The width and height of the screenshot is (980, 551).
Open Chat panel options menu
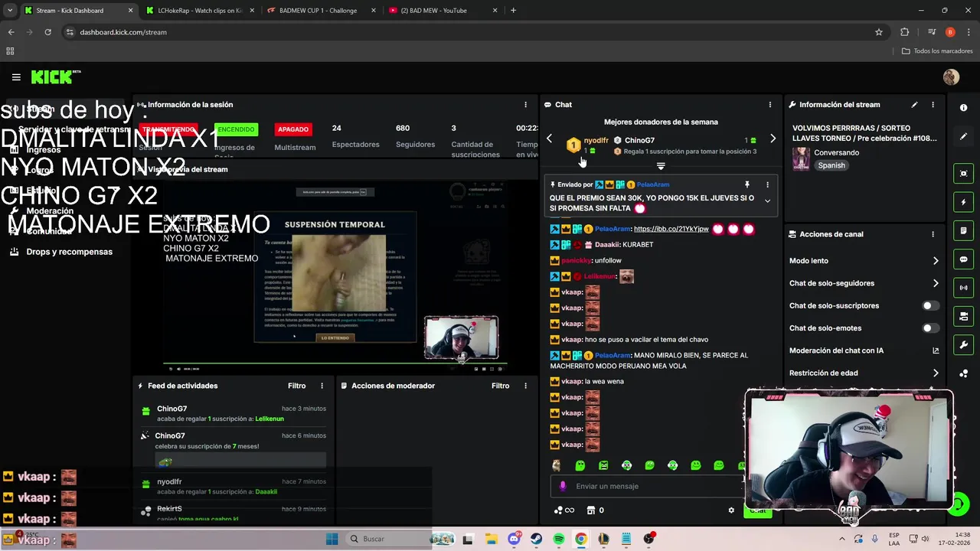pos(770,105)
